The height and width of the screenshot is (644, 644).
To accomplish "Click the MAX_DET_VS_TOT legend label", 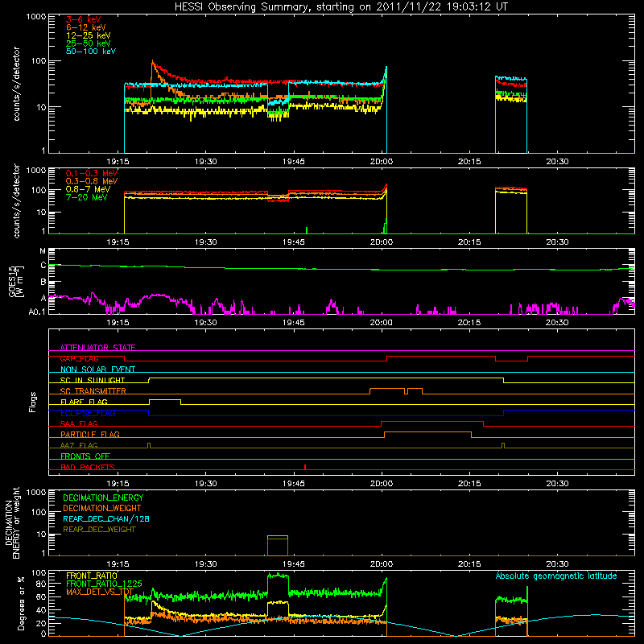I will point(100,592).
